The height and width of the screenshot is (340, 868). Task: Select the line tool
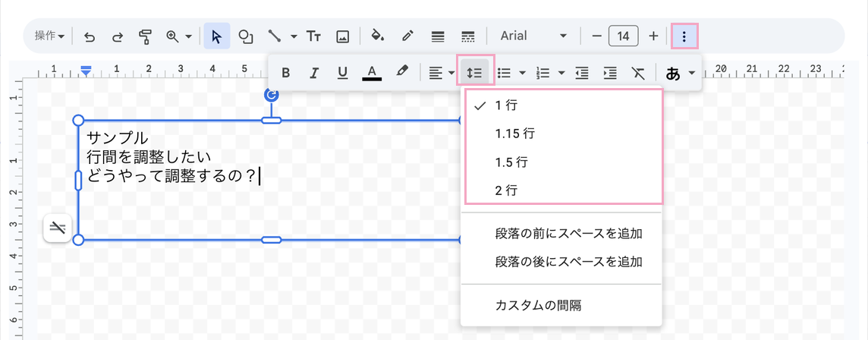pos(275,36)
